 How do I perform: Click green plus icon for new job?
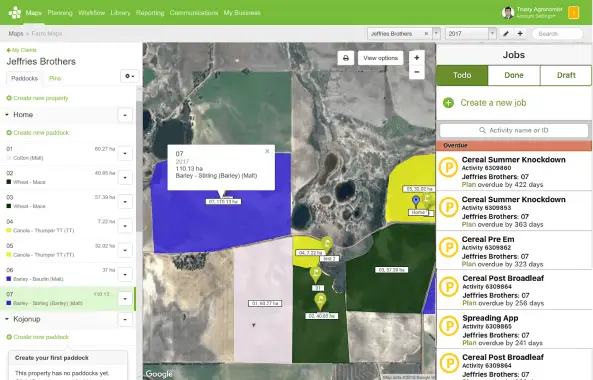(x=449, y=103)
